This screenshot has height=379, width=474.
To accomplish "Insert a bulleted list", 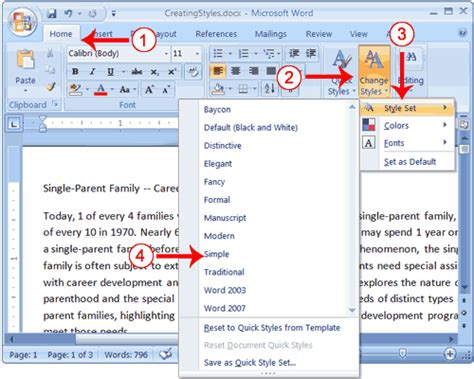I will 218,53.
